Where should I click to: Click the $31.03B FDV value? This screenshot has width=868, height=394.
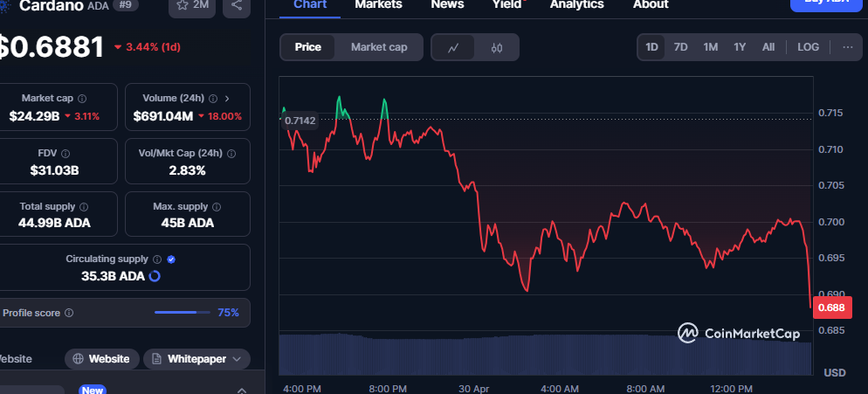54,170
